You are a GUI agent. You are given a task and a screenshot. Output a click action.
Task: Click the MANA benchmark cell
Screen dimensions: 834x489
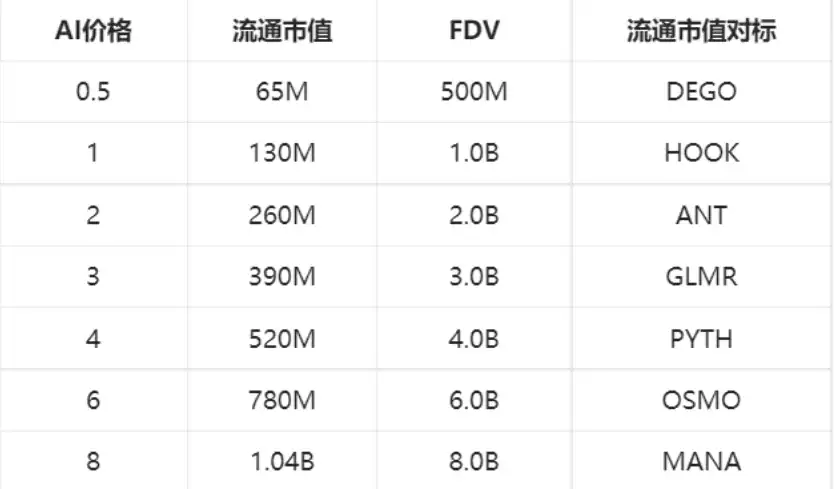tap(701, 462)
